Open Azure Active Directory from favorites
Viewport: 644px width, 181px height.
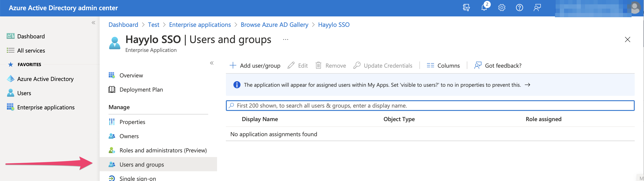[x=45, y=79]
